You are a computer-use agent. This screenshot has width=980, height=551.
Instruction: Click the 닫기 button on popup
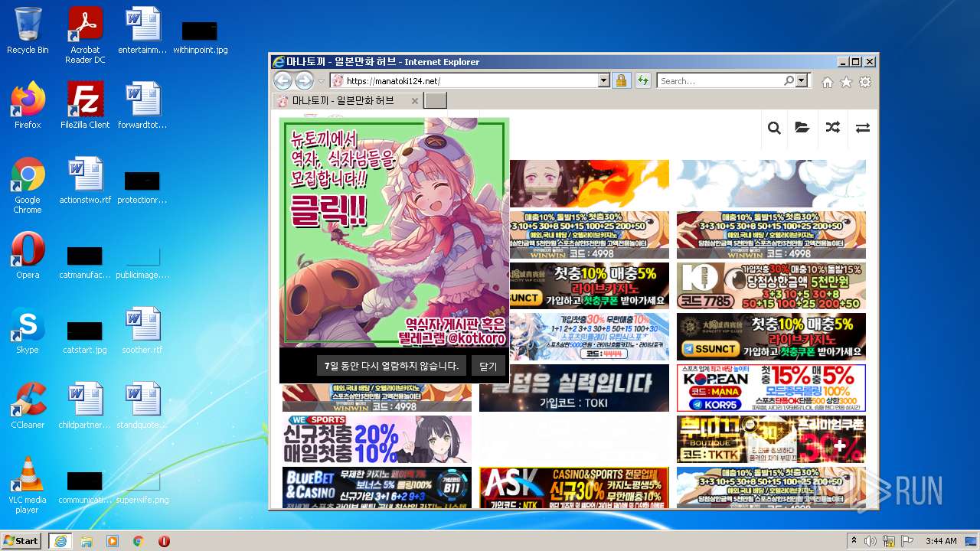pyautogui.click(x=488, y=366)
